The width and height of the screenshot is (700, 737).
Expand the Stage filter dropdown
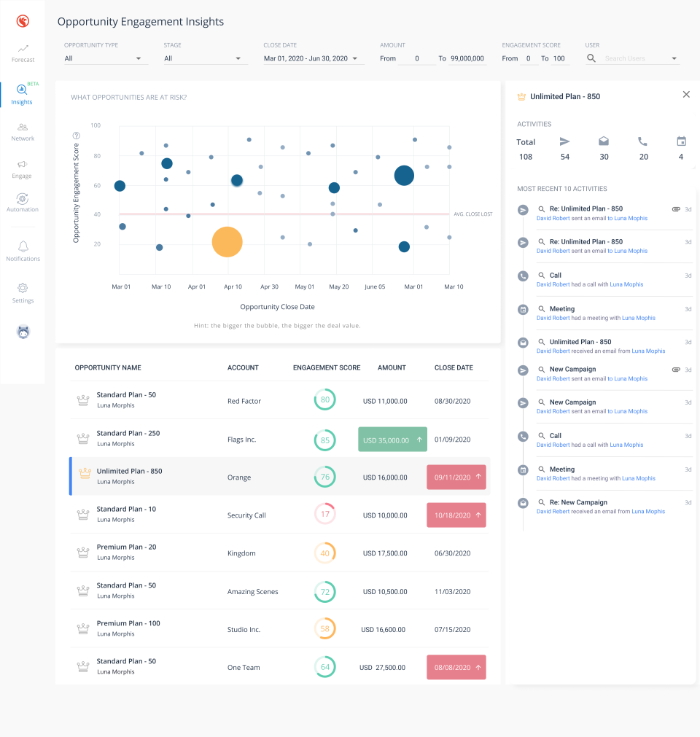(x=205, y=58)
